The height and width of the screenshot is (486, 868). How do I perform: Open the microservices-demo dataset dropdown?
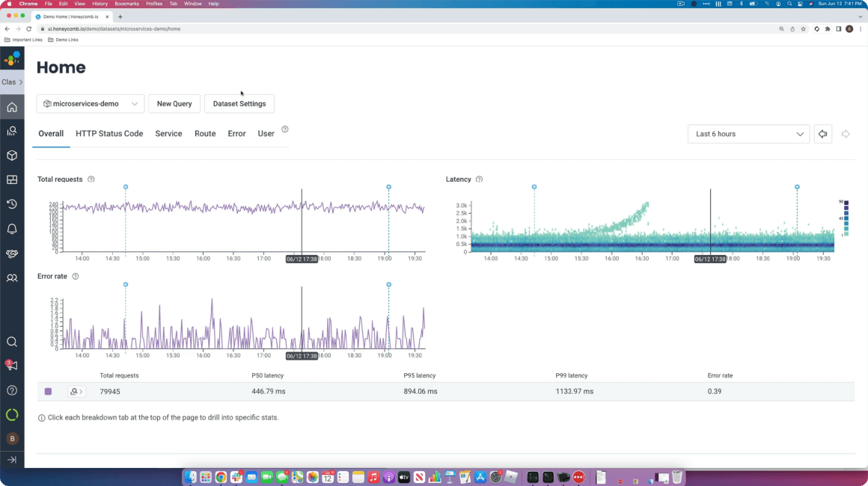pos(91,103)
